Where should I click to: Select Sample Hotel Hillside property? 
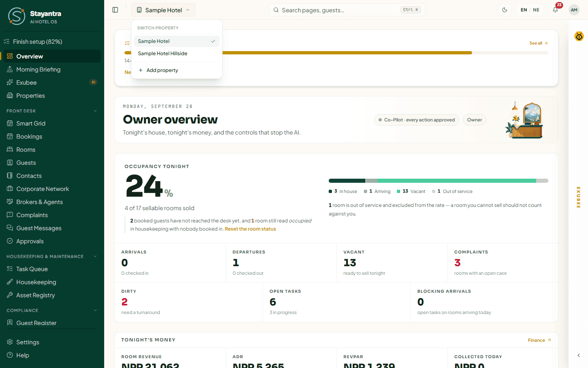pyautogui.click(x=177, y=54)
